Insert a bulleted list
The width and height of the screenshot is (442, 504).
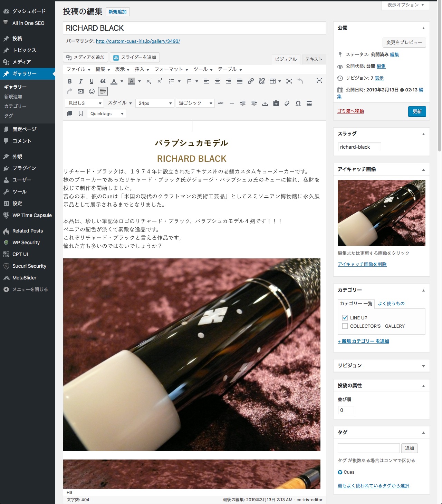click(x=171, y=81)
